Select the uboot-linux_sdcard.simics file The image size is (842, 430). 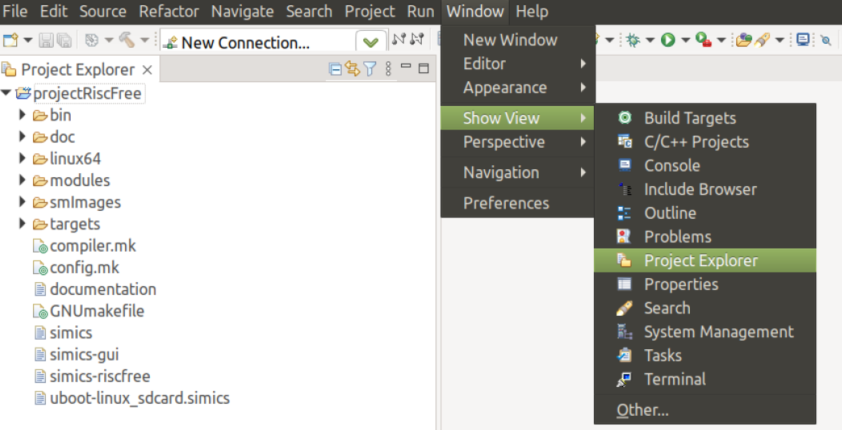(139, 398)
